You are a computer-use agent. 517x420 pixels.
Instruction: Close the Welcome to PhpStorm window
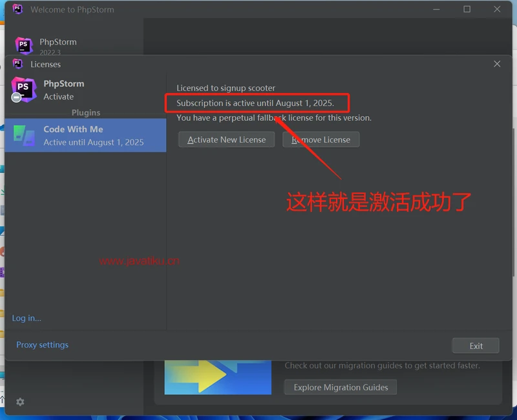point(498,9)
